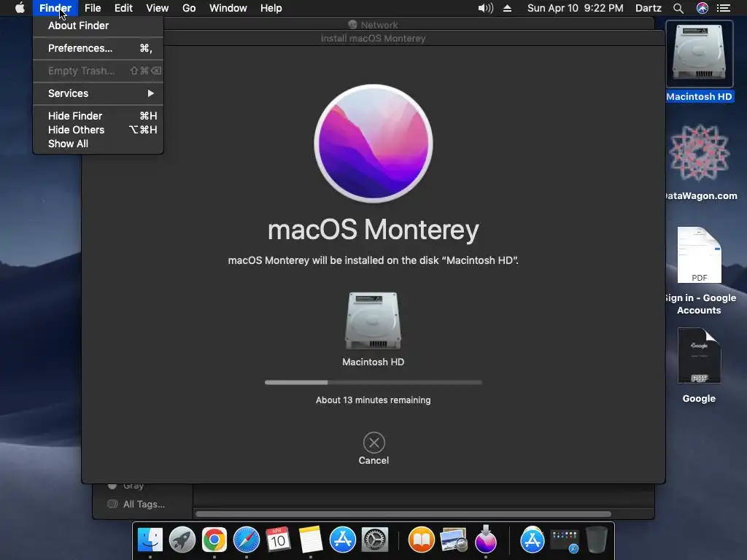This screenshot has width=747, height=560.
Task: Open the App Store in the Dock
Action: coord(343,540)
